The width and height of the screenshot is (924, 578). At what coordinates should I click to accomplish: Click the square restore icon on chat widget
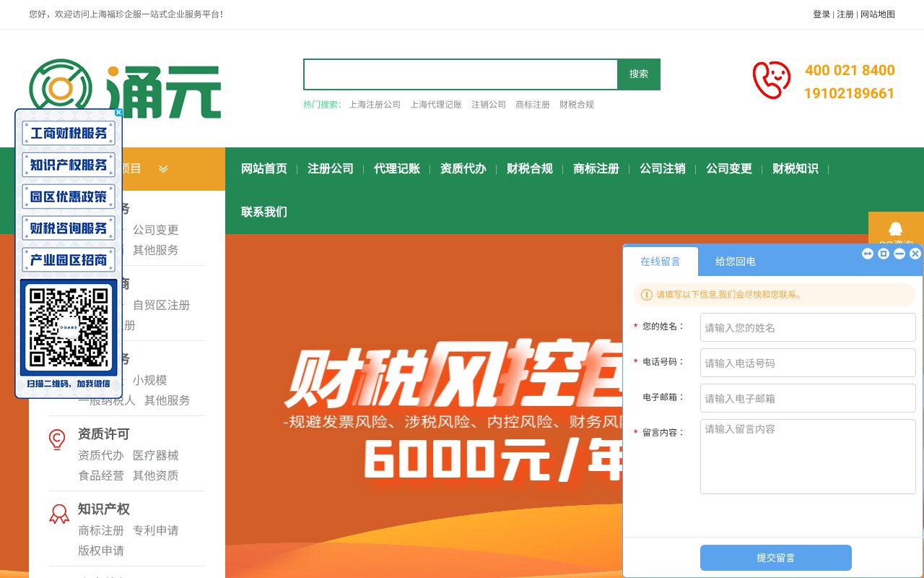click(883, 254)
